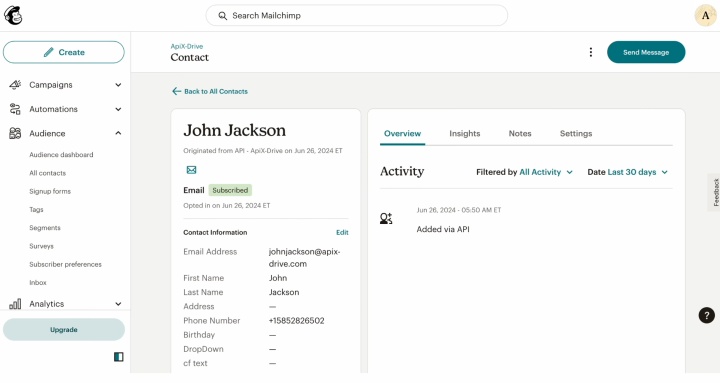Open Inbox in sidebar

point(38,282)
